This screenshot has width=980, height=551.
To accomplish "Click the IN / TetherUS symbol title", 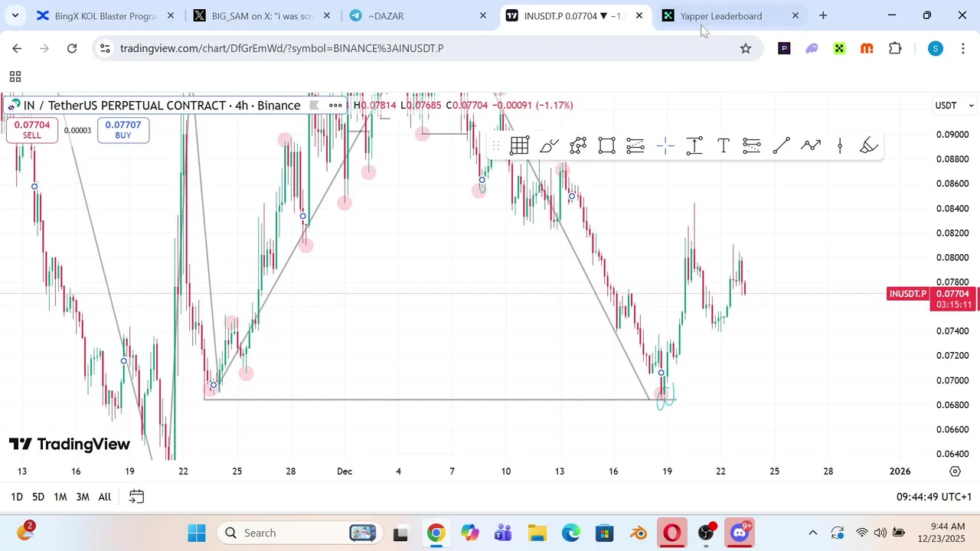I will [x=162, y=106].
